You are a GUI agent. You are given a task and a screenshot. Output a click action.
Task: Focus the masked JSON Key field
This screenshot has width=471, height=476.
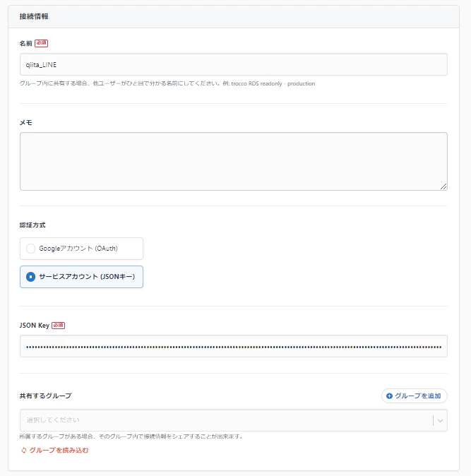coord(233,347)
